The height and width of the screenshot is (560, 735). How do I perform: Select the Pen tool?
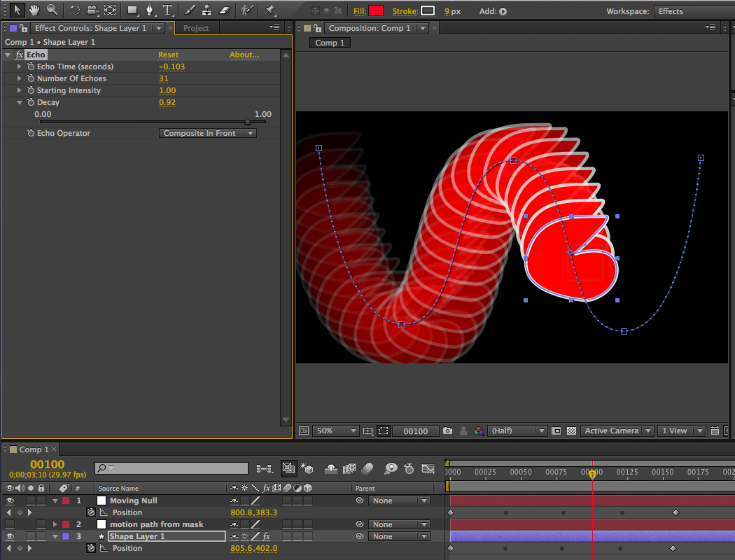point(150,10)
